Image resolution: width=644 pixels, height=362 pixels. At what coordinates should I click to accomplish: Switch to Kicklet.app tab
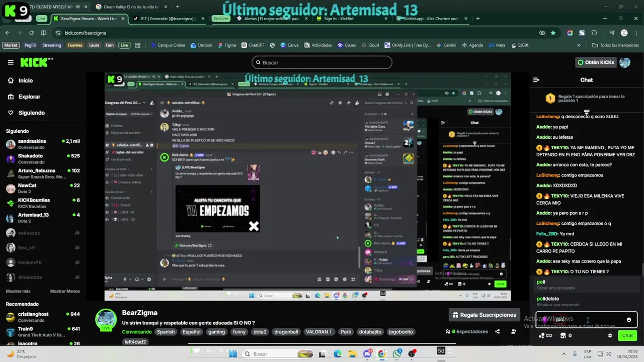[x=432, y=19]
